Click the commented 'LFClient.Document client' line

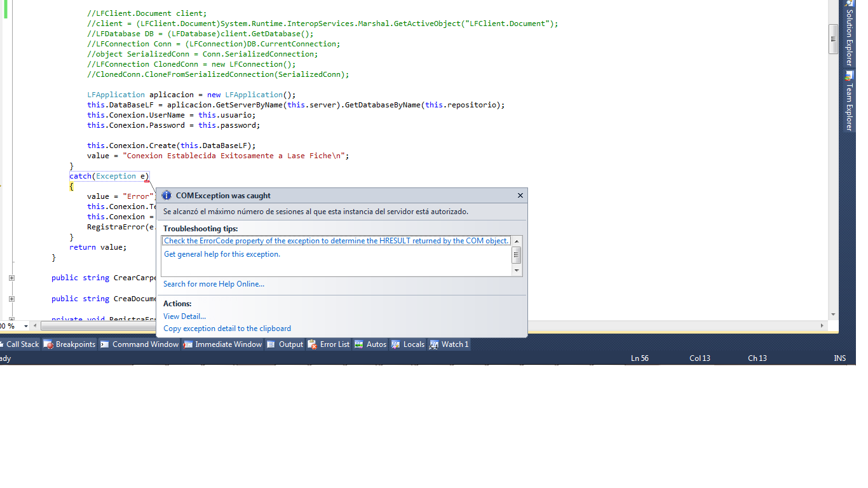147,13
